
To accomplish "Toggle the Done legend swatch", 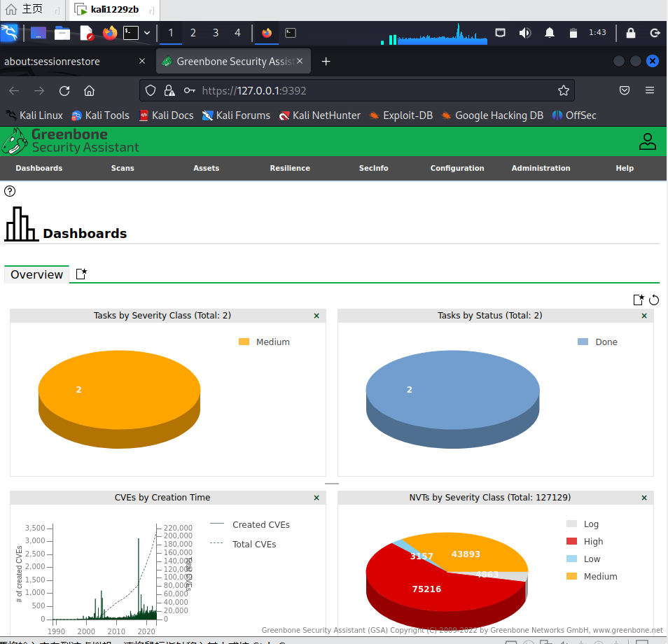I will click(x=583, y=342).
